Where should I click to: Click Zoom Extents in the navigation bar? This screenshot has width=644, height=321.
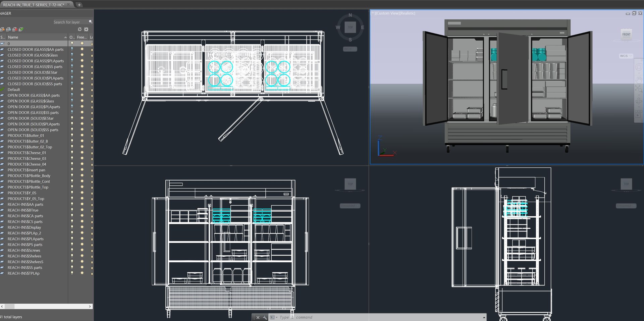[638, 89]
